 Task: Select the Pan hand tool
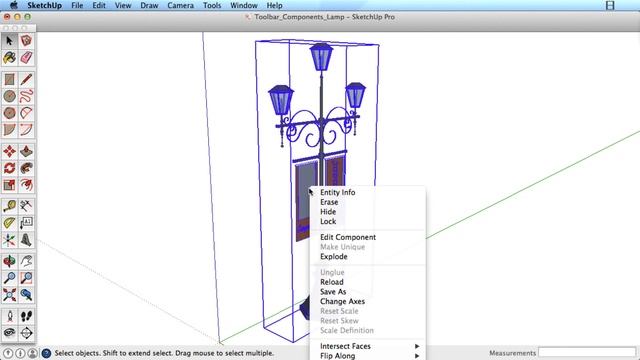(x=27, y=261)
